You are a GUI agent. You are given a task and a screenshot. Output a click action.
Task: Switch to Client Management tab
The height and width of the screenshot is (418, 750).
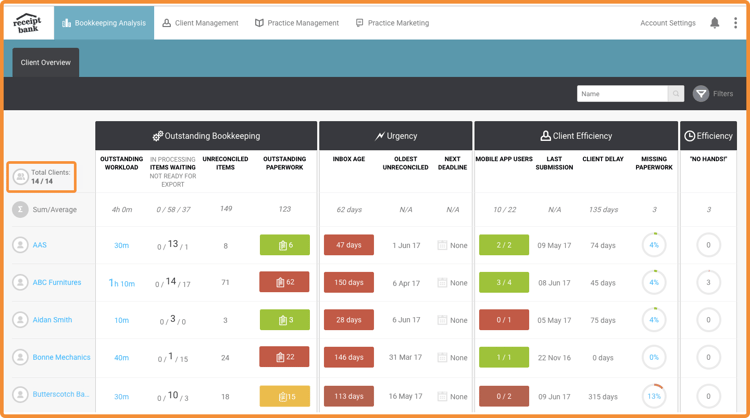(200, 23)
